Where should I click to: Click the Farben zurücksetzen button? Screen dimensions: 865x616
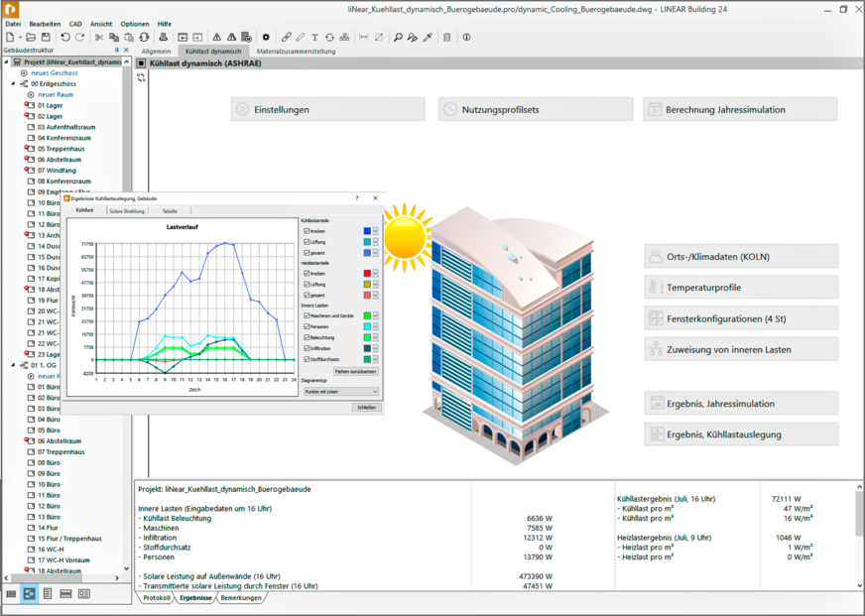coord(356,371)
